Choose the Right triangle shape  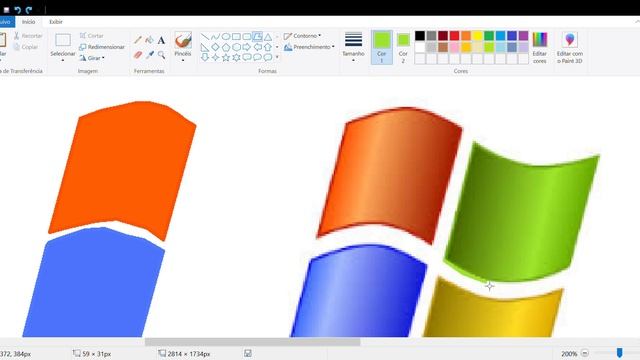[205, 47]
